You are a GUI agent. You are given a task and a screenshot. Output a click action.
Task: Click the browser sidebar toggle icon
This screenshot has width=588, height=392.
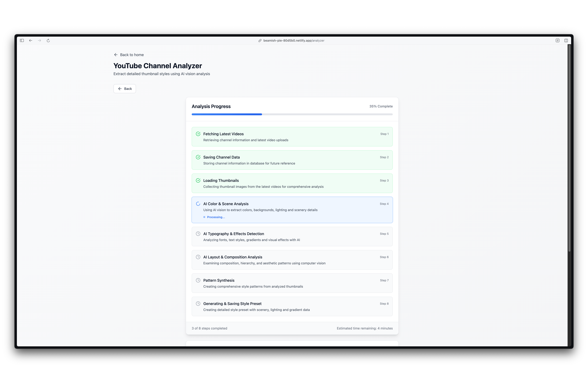[x=22, y=41]
